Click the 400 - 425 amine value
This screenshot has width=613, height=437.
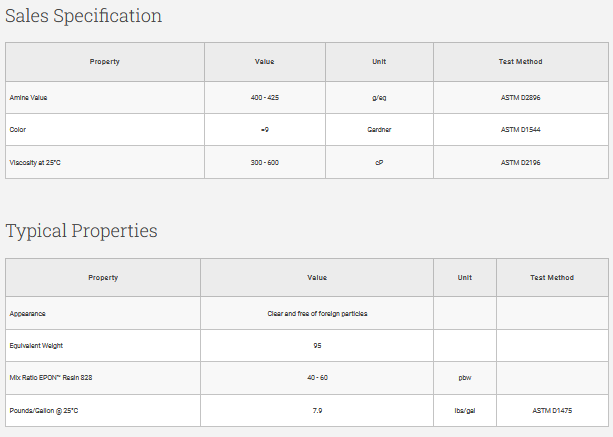click(x=265, y=98)
